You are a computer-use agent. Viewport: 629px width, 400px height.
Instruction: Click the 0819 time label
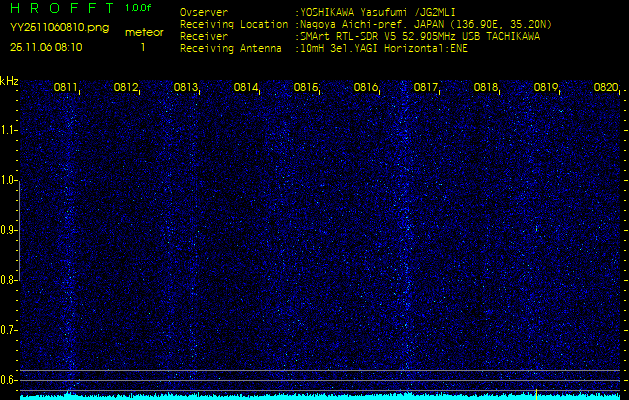point(546,87)
